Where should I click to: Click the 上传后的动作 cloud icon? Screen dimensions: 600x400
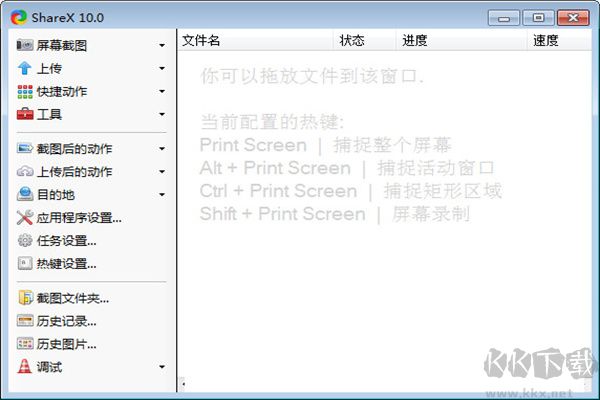pyautogui.click(x=25, y=171)
